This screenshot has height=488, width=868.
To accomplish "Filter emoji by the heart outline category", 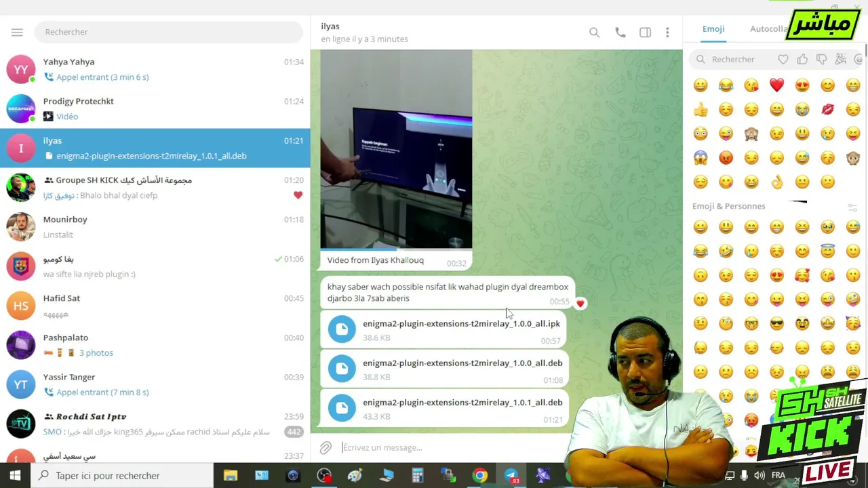I will [783, 60].
